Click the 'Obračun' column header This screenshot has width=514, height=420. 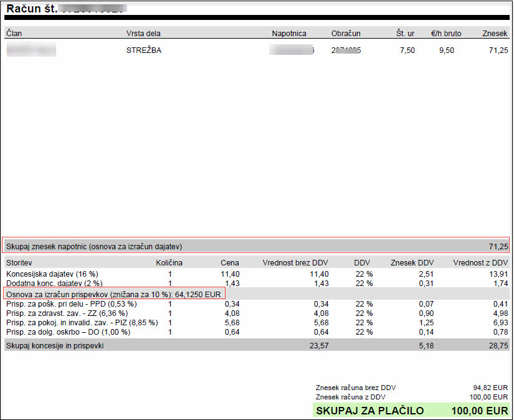346,34
